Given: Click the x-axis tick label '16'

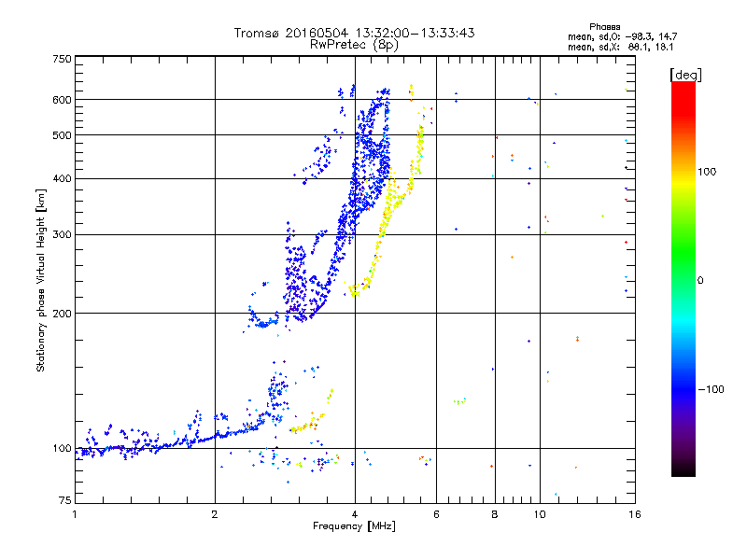Looking at the screenshot, I should click(635, 514).
